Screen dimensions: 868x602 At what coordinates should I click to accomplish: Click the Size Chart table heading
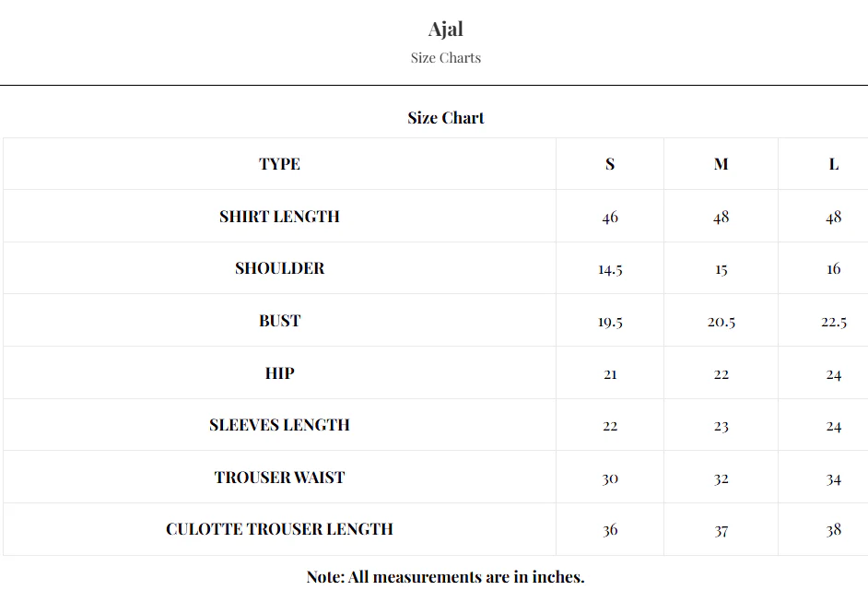446,118
